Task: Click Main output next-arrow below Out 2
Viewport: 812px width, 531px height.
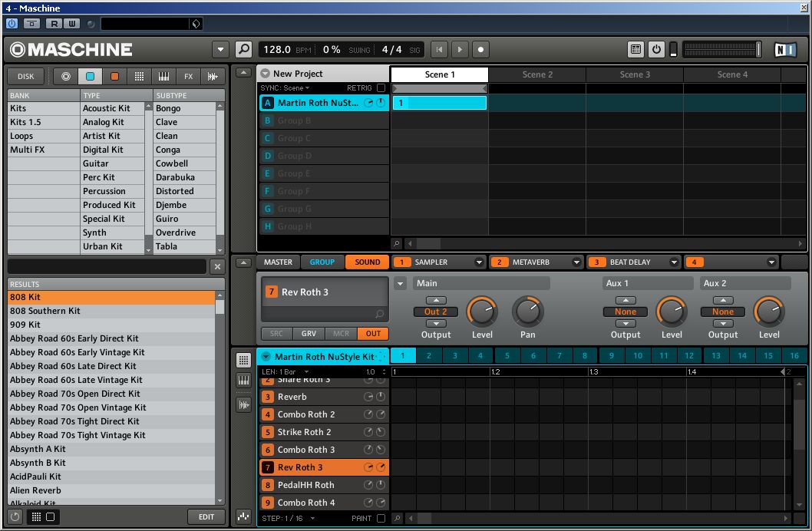Action: [436, 324]
